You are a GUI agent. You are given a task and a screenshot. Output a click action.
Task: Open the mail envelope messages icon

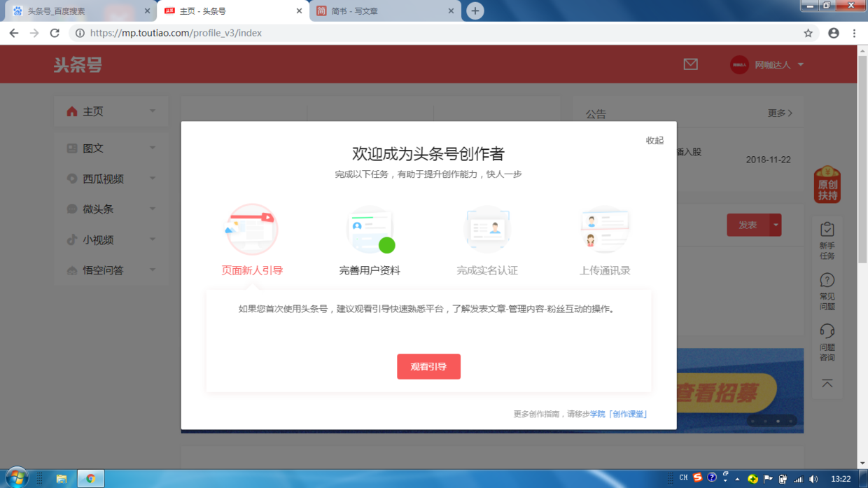(x=690, y=64)
